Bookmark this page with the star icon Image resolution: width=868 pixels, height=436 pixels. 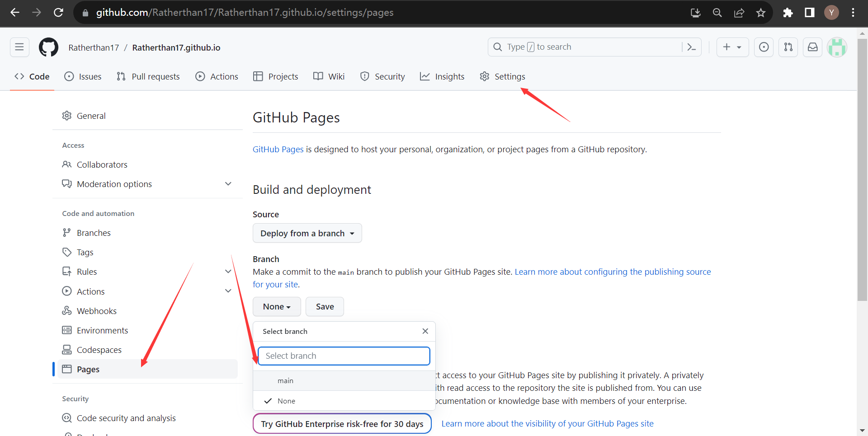pyautogui.click(x=761, y=13)
